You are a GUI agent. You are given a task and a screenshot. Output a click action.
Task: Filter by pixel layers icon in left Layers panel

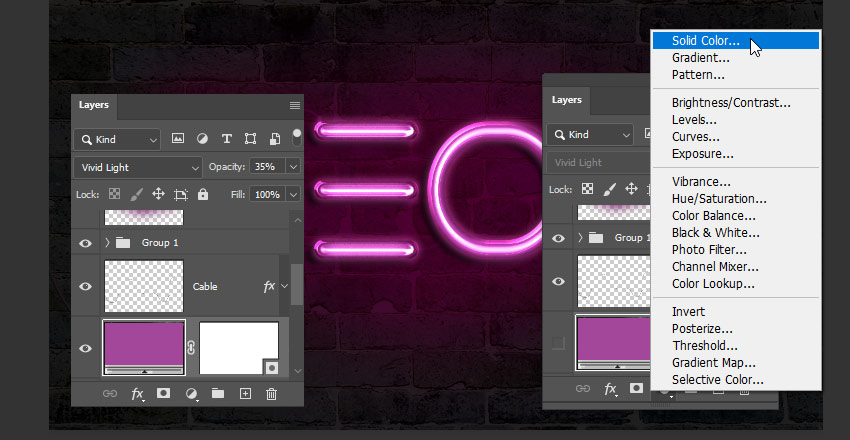click(x=178, y=139)
